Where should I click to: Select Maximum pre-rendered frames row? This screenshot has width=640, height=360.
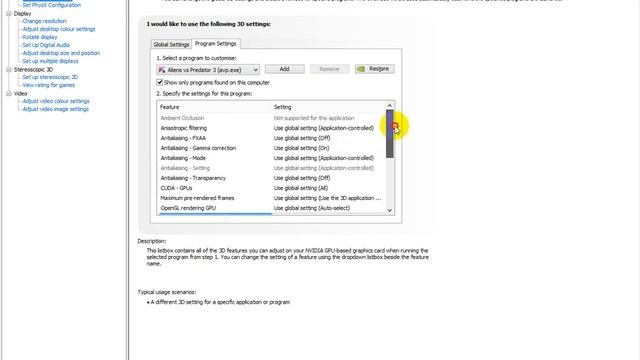pyautogui.click(x=271, y=198)
